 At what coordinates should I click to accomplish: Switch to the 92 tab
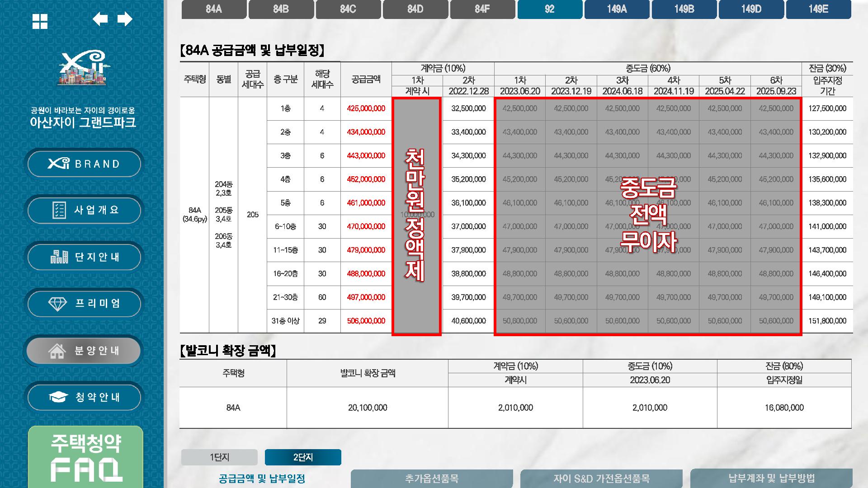(550, 9)
